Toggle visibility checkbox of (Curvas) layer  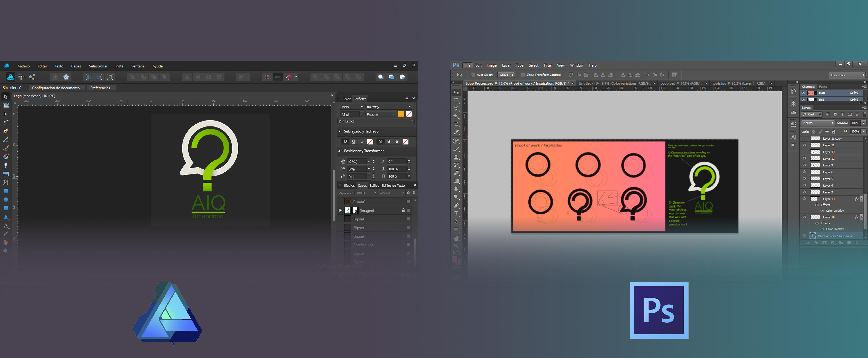tap(408, 202)
